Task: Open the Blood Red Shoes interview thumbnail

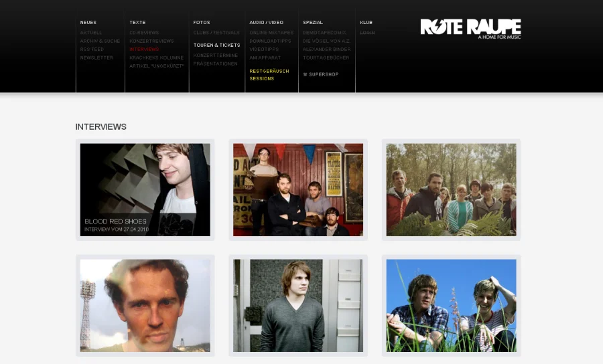Action: (x=145, y=189)
